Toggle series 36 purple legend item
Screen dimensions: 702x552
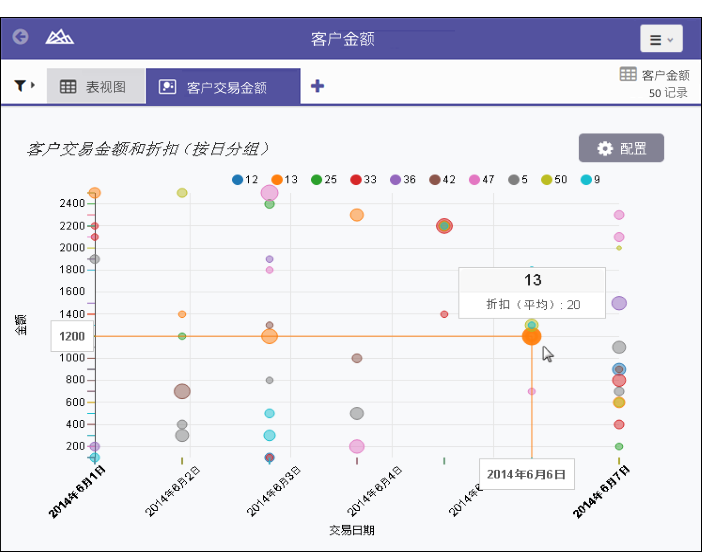[x=403, y=180]
